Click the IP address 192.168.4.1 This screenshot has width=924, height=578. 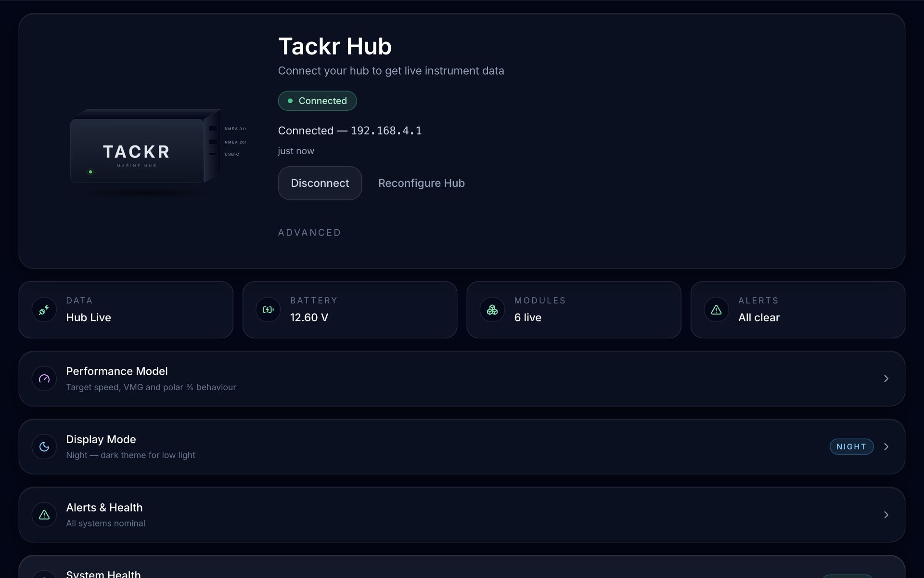(x=386, y=131)
